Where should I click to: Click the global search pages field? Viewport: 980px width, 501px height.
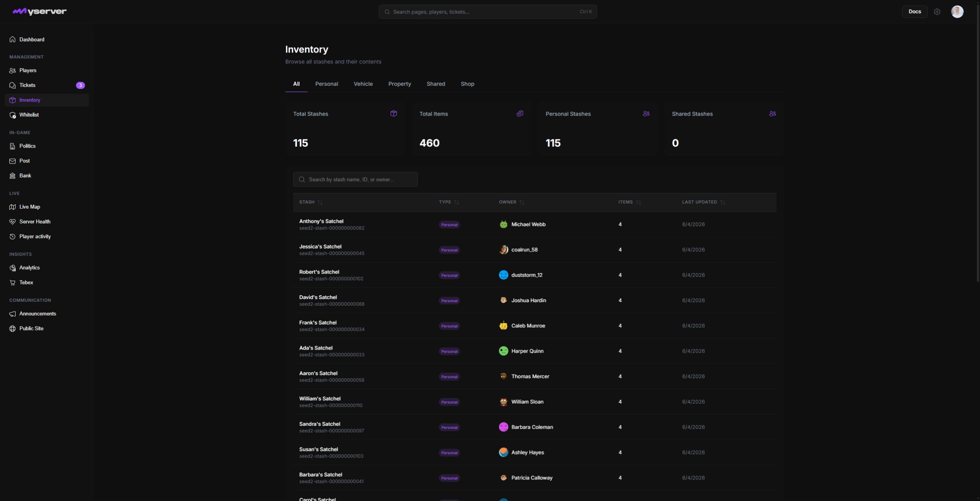click(488, 12)
